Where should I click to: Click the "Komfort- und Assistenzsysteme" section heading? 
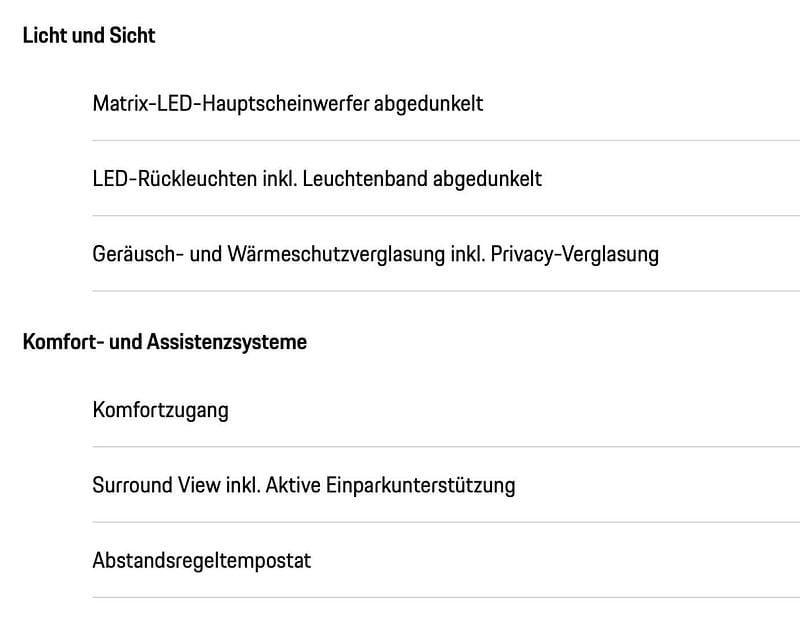click(x=164, y=342)
